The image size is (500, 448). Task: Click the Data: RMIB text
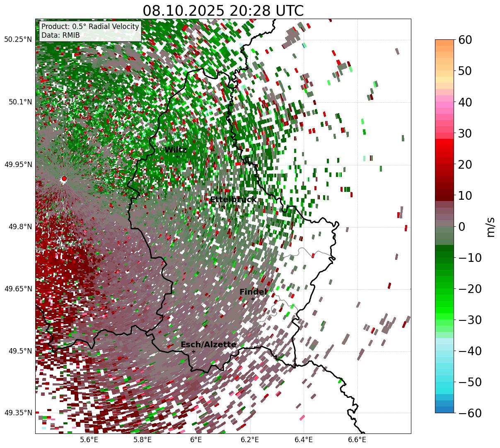pos(60,36)
